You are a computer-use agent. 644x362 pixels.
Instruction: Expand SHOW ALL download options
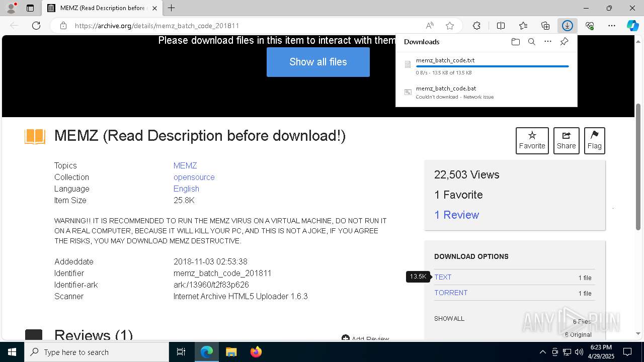[449, 318]
